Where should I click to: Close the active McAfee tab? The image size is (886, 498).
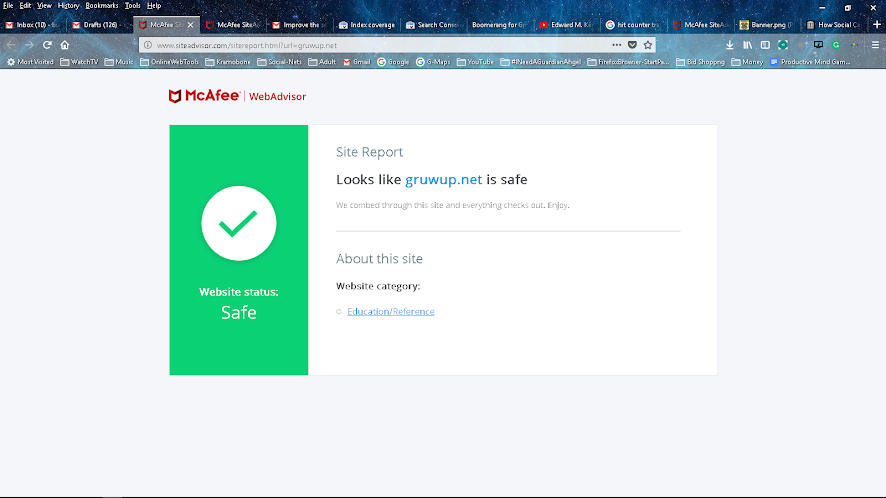click(x=190, y=25)
